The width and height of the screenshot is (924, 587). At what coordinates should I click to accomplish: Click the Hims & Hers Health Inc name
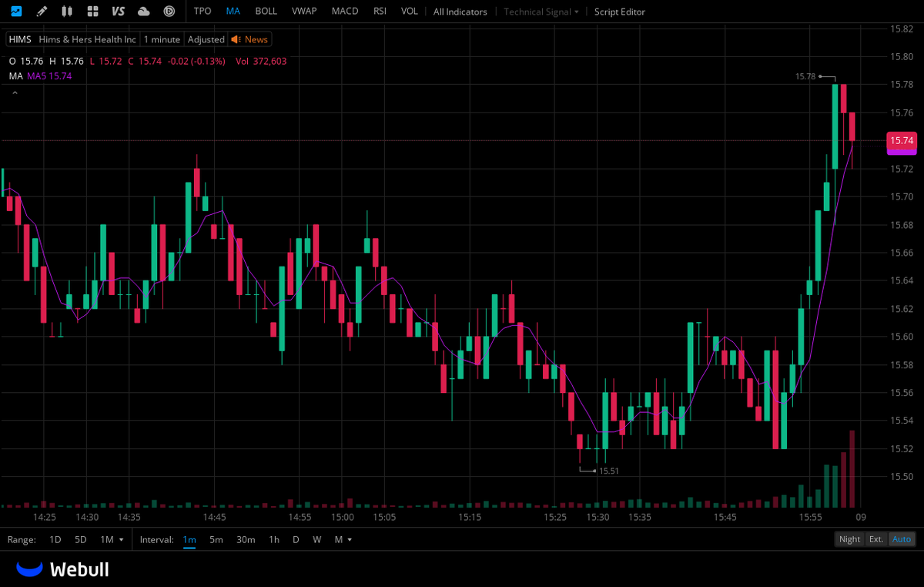[88, 39]
